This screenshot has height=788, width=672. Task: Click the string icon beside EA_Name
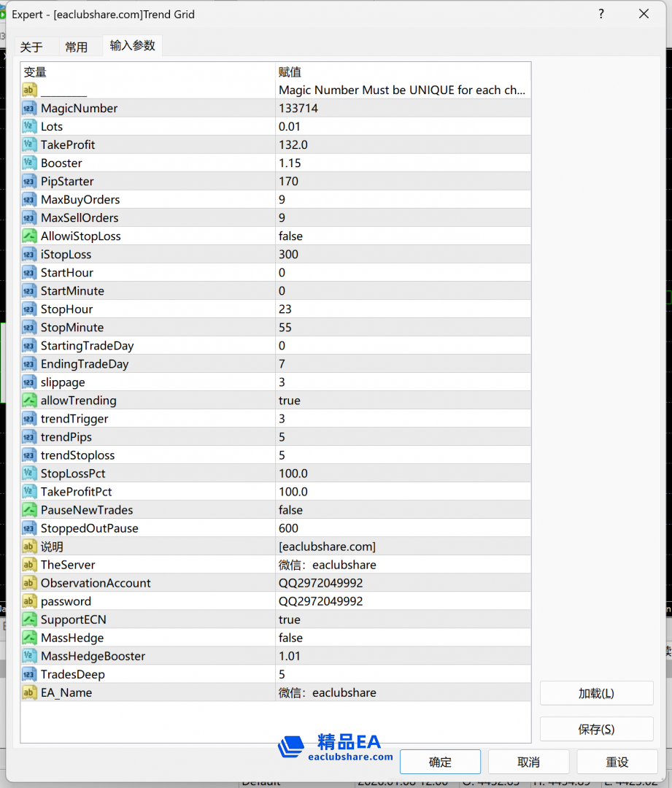pos(29,692)
